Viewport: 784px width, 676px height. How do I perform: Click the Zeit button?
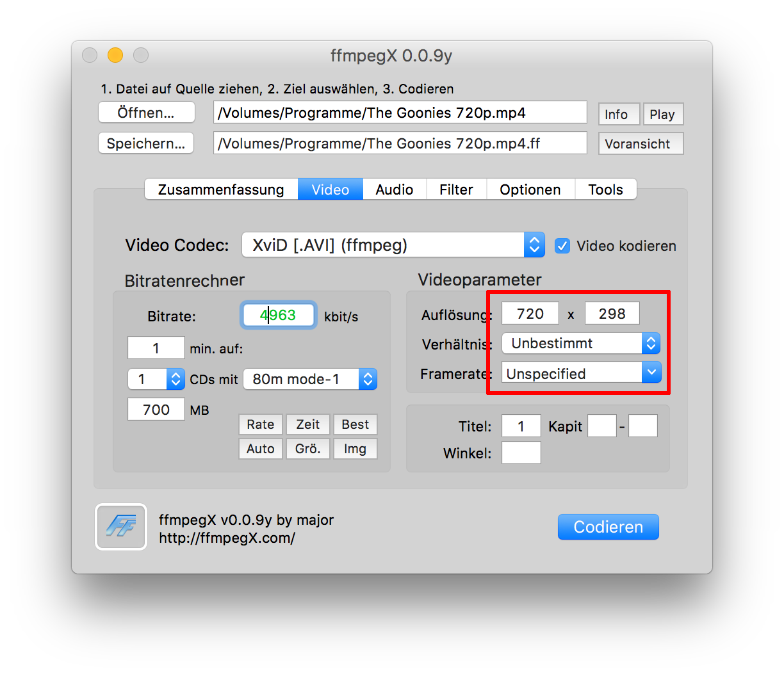[308, 424]
